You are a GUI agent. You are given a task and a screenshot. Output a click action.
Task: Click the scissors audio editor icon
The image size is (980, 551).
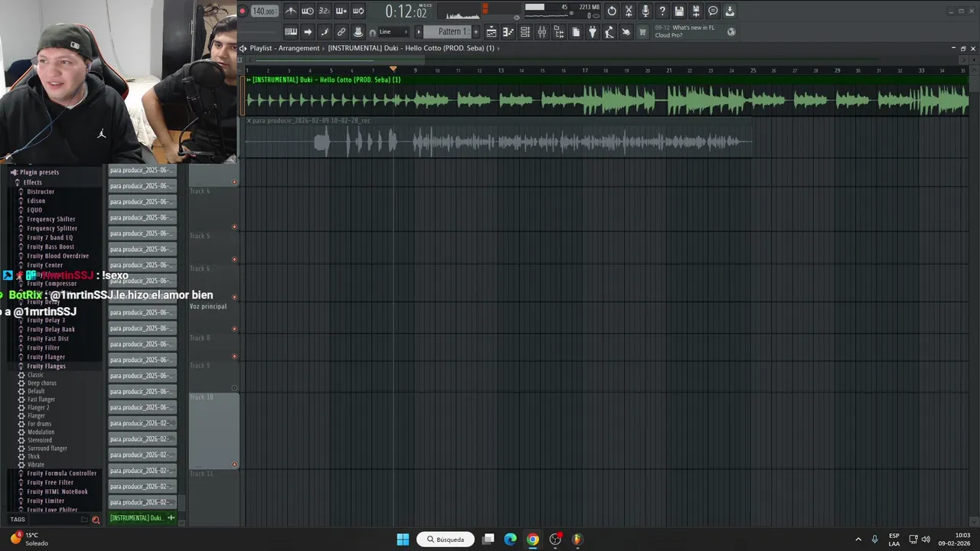tap(629, 11)
